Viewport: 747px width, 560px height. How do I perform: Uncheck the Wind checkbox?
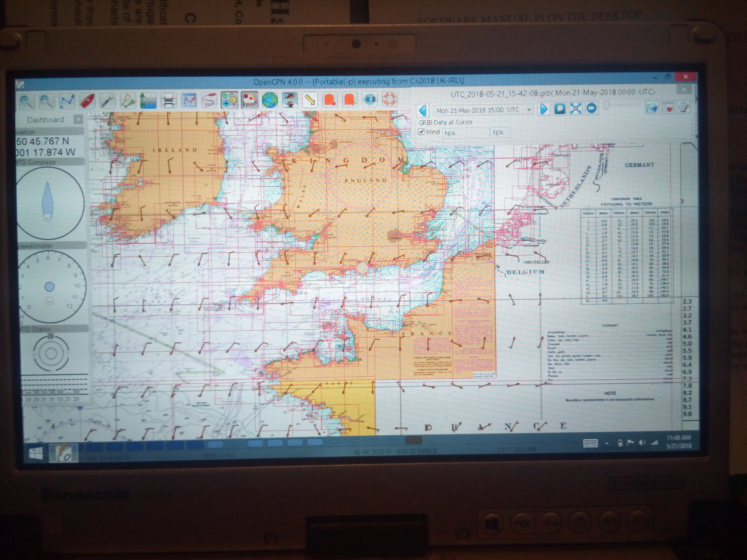[421, 132]
